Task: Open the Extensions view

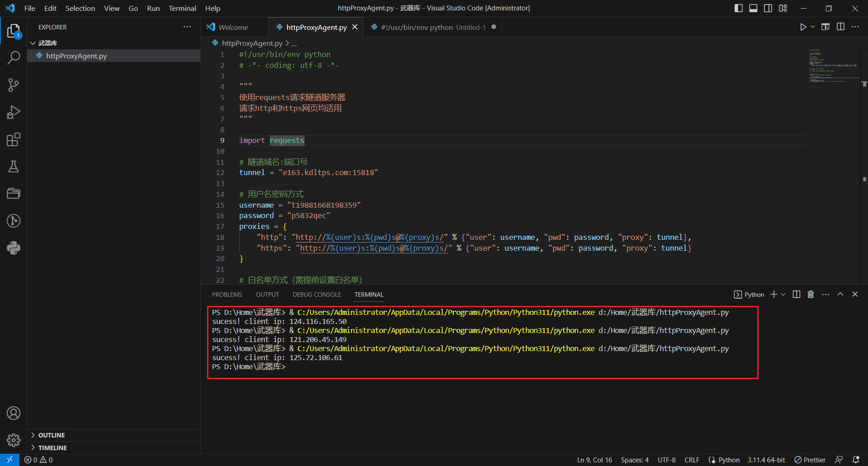Action: tap(14, 139)
